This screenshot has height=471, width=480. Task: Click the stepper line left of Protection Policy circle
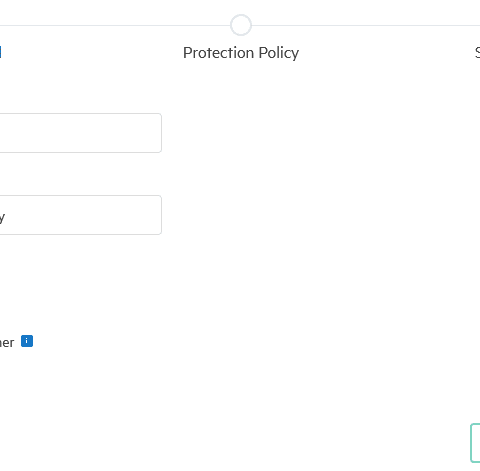tap(115, 25)
